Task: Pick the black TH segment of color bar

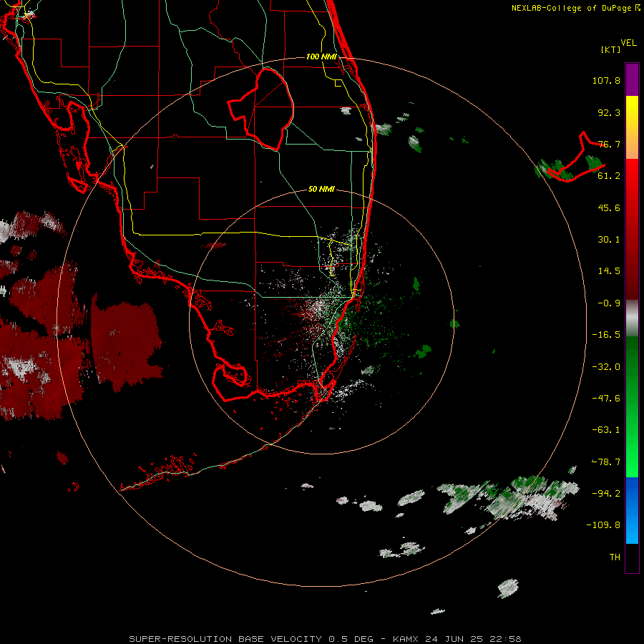Action: 632,557
